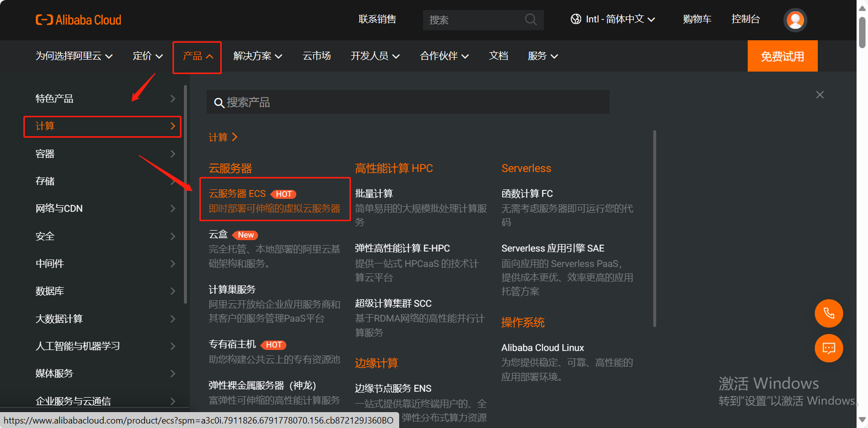Click the 免费试用 button

782,56
